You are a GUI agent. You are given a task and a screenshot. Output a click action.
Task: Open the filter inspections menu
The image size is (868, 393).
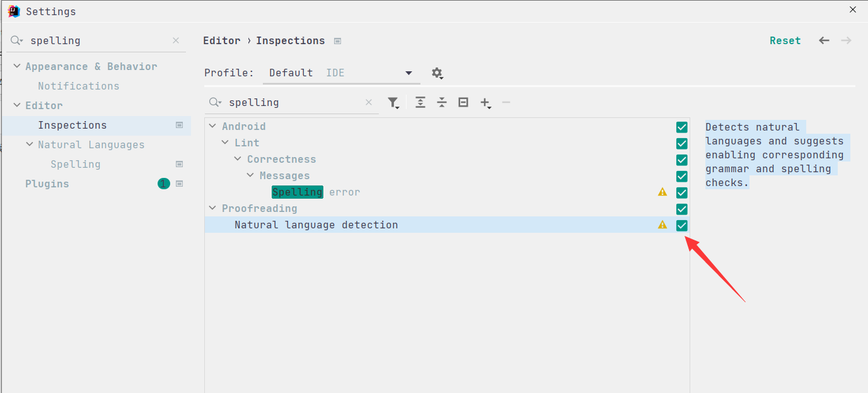click(393, 103)
